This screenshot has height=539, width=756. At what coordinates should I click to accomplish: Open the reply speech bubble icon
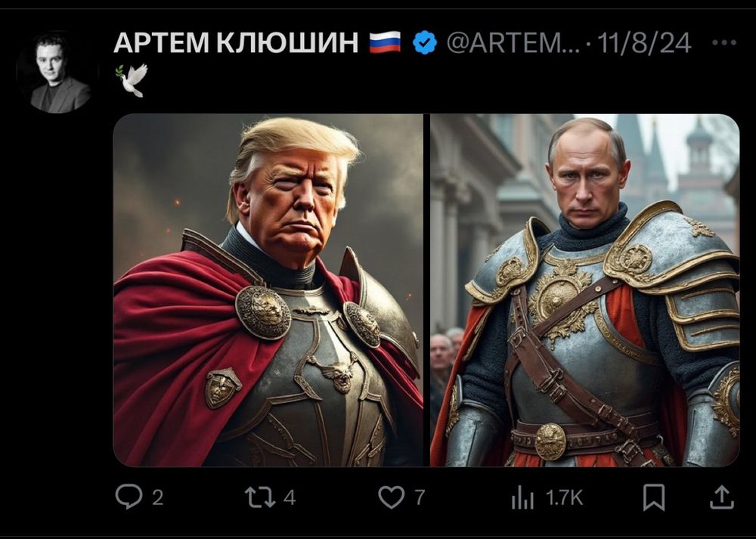[x=129, y=497]
